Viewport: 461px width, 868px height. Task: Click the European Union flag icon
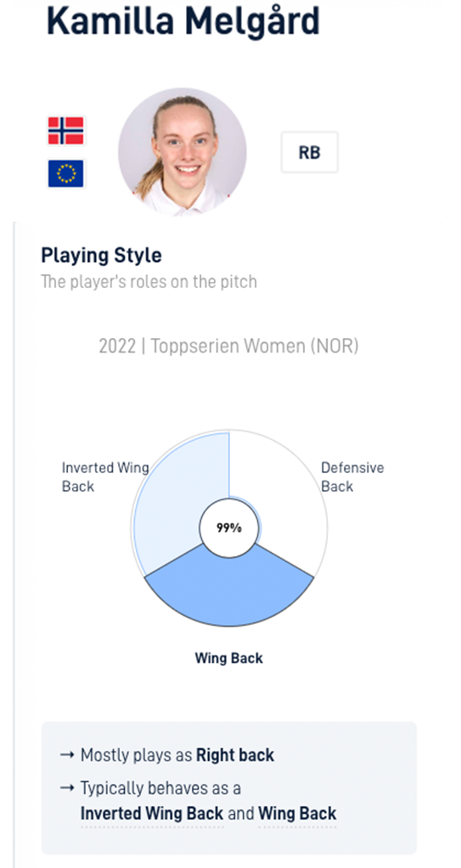point(66,173)
